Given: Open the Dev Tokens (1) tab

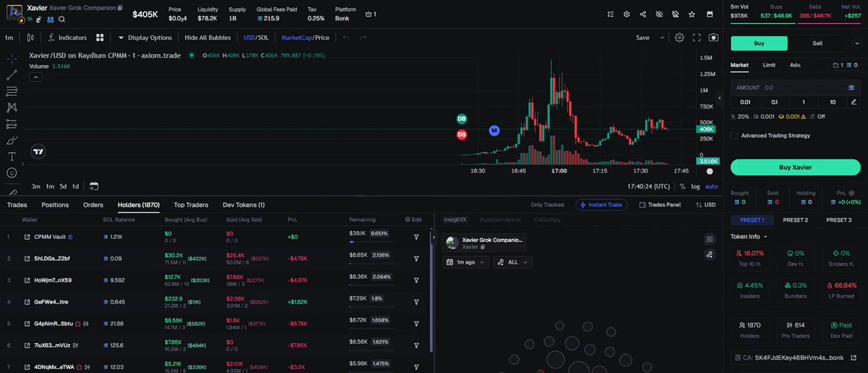Looking at the screenshot, I should [x=243, y=204].
